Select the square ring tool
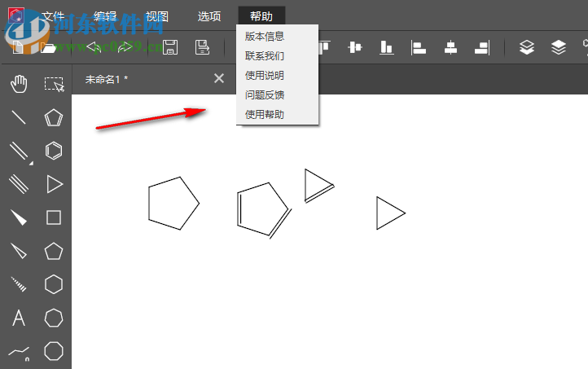The width and height of the screenshot is (588, 369). click(54, 217)
